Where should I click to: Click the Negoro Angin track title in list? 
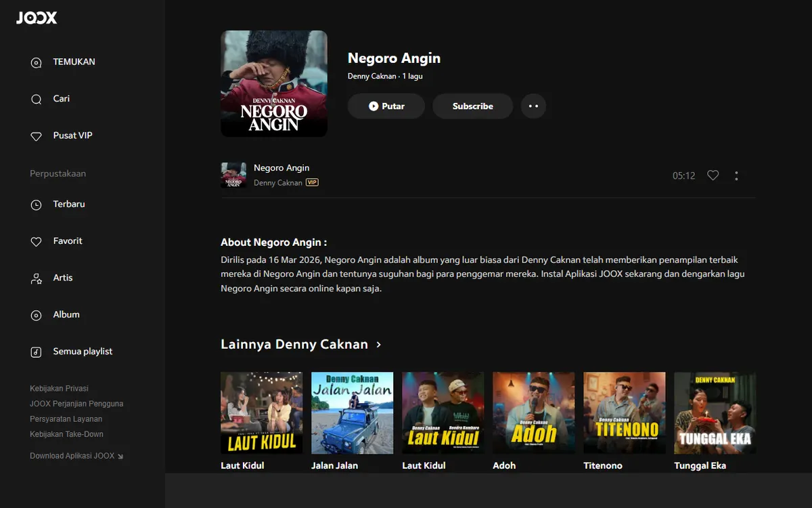(281, 168)
